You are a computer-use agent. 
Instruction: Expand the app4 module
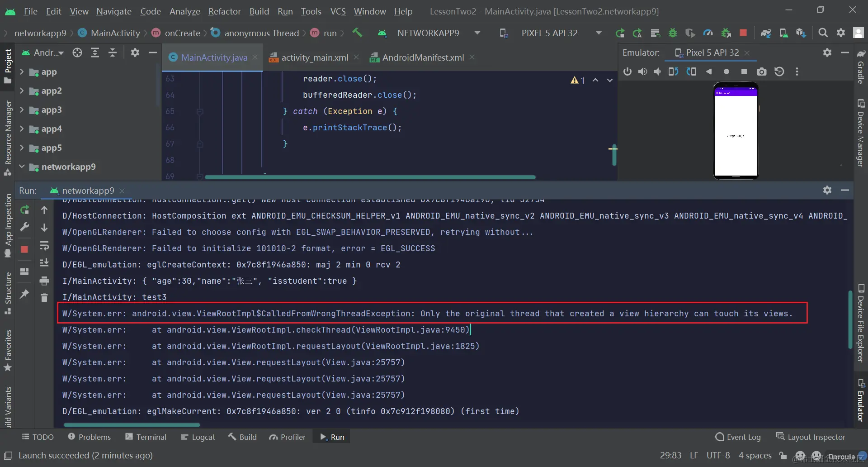pyautogui.click(x=22, y=129)
